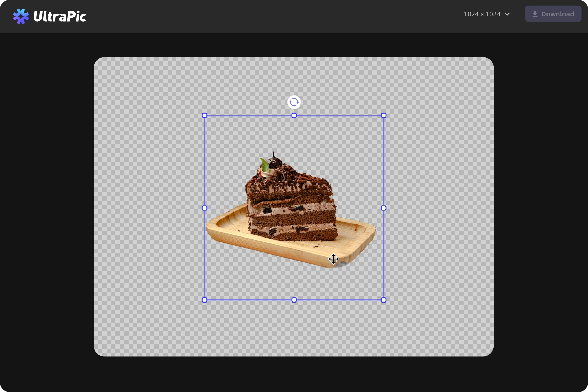Click the UltraPic snowflake logo icon
The width and height of the screenshot is (588, 392).
click(x=21, y=16)
